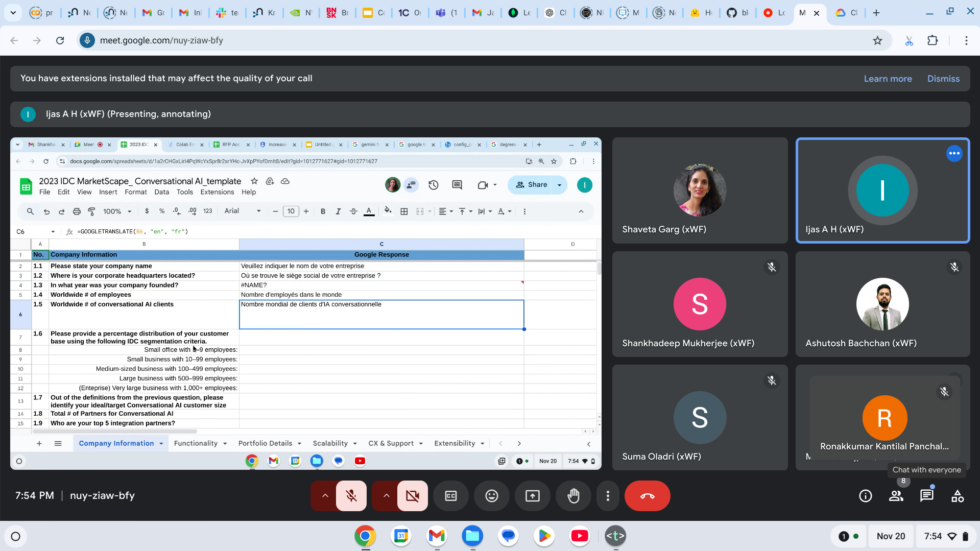Screen dimensions: 980x551
Task: Open the comments icon in Sheets
Action: pos(457,185)
